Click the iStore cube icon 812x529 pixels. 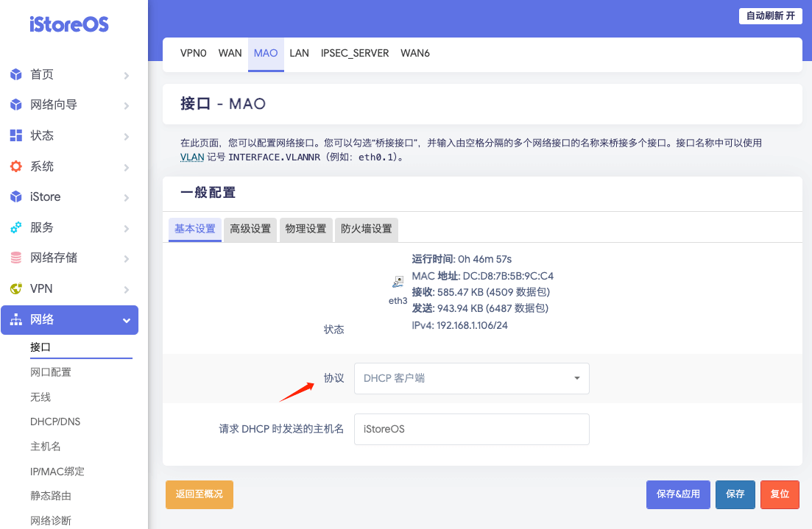click(16, 197)
